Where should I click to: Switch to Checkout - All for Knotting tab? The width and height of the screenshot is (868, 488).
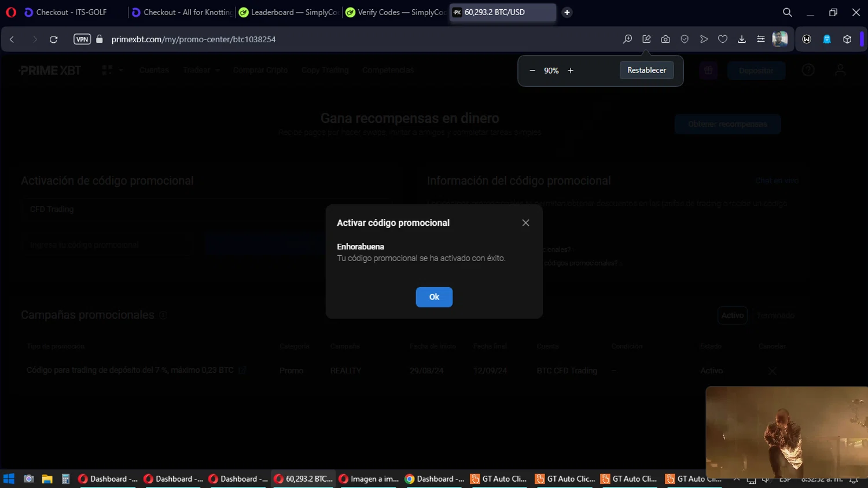pyautogui.click(x=182, y=12)
